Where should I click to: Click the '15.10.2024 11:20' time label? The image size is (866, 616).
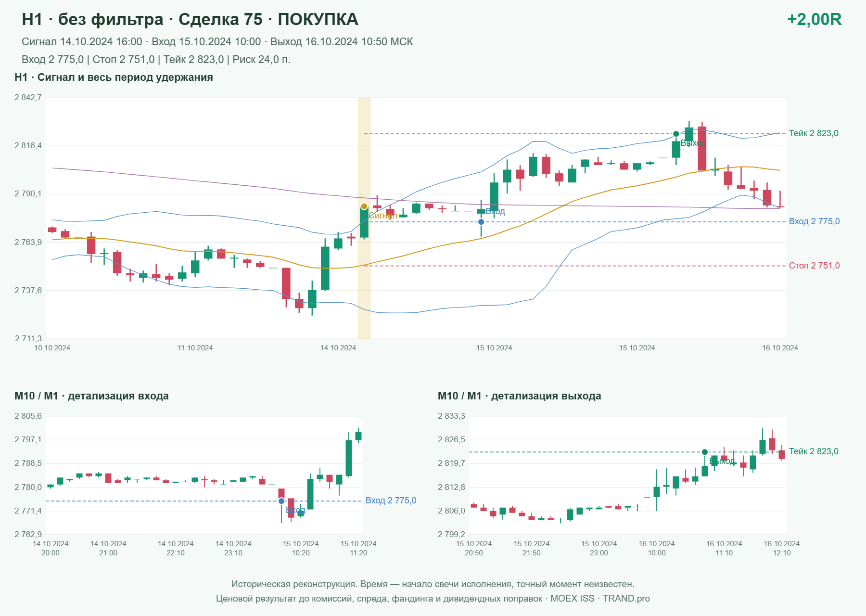358,548
